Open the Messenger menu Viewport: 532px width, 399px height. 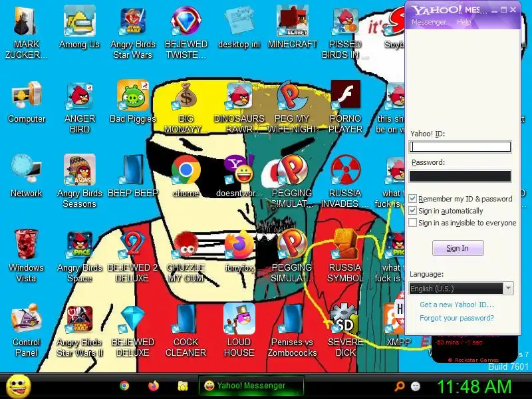(429, 23)
